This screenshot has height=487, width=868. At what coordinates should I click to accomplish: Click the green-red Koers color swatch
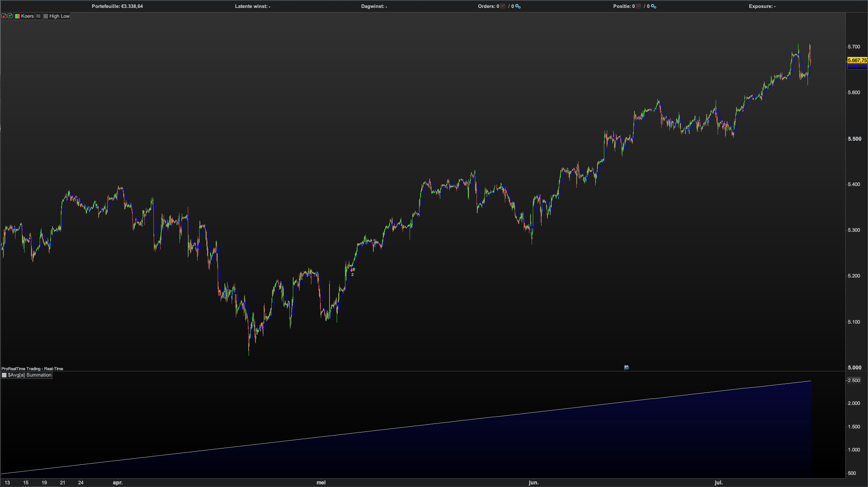click(x=17, y=16)
